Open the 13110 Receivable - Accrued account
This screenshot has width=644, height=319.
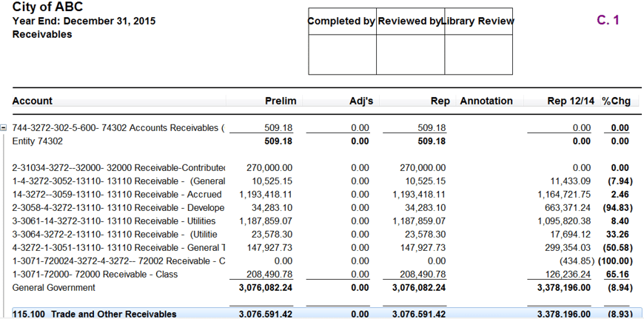[118, 195]
